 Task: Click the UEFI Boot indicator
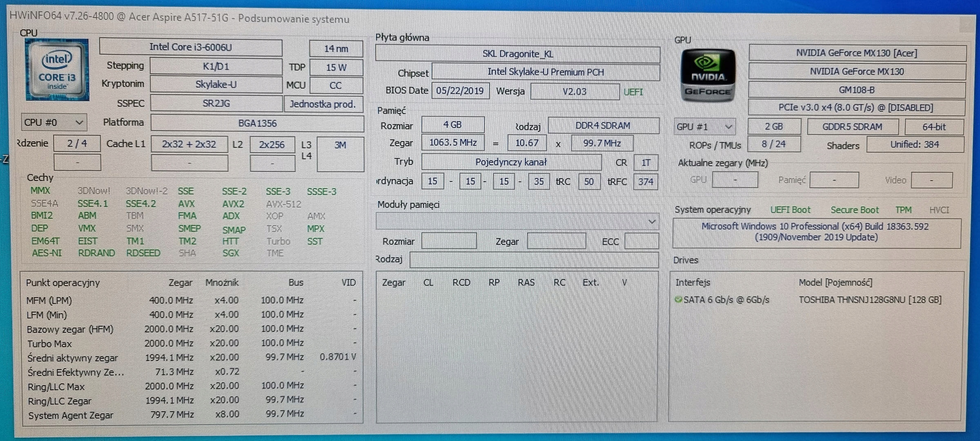click(x=790, y=210)
